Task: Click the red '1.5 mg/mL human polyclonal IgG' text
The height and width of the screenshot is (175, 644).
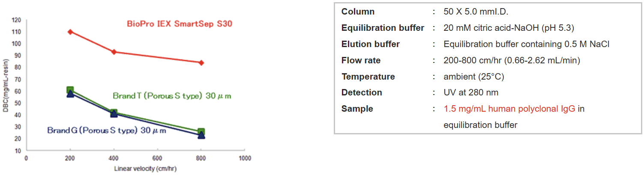Action: coord(509,109)
